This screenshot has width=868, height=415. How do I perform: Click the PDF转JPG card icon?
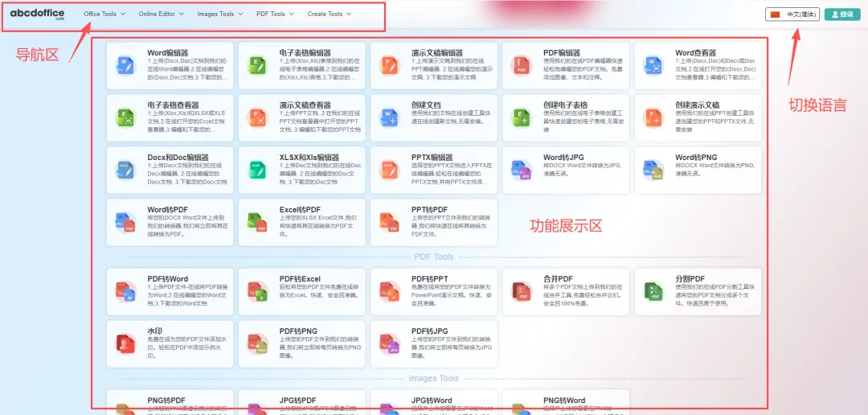[x=389, y=343]
